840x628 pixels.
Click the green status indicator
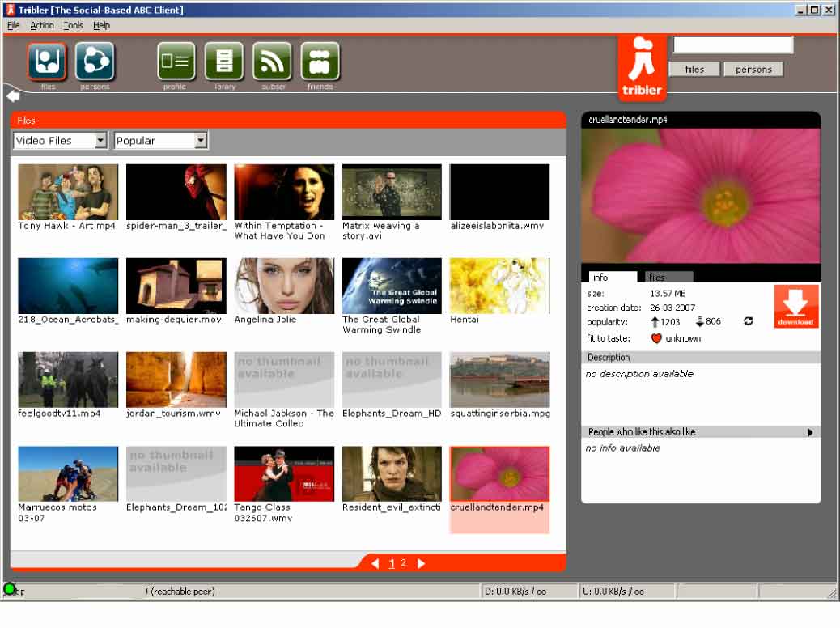click(9, 588)
